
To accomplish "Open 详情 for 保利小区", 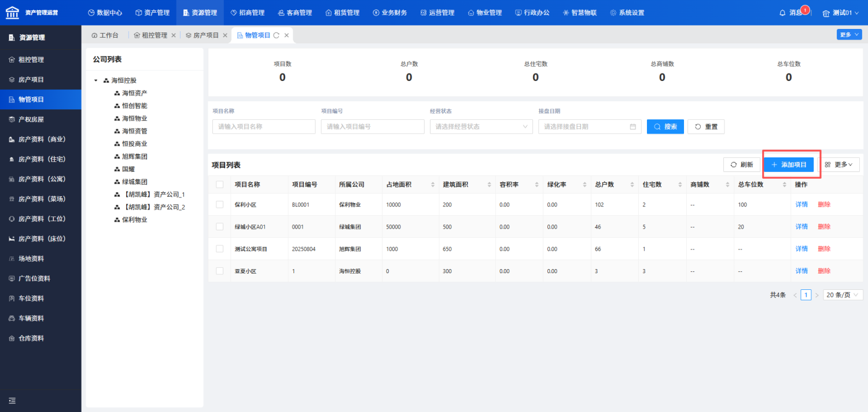I will pyautogui.click(x=801, y=205).
